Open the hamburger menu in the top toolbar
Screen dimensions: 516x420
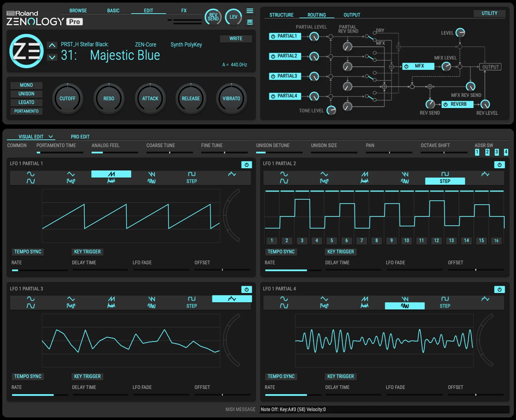tap(250, 11)
